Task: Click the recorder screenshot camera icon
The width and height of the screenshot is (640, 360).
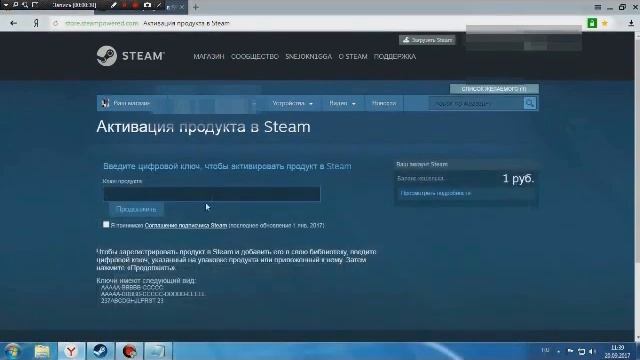Action: pos(147,5)
